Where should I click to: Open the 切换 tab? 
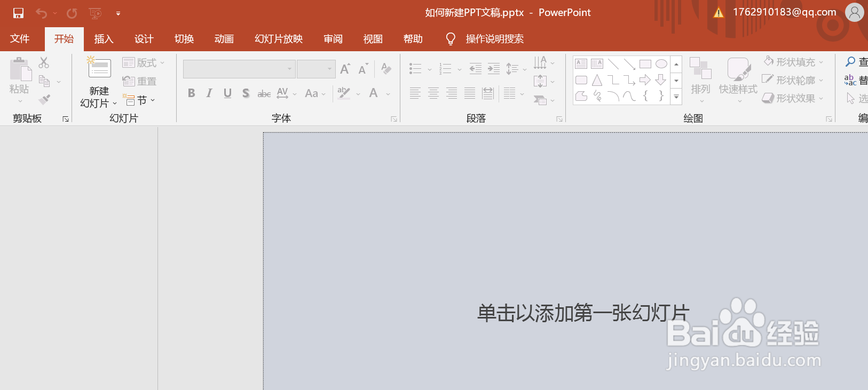[184, 39]
